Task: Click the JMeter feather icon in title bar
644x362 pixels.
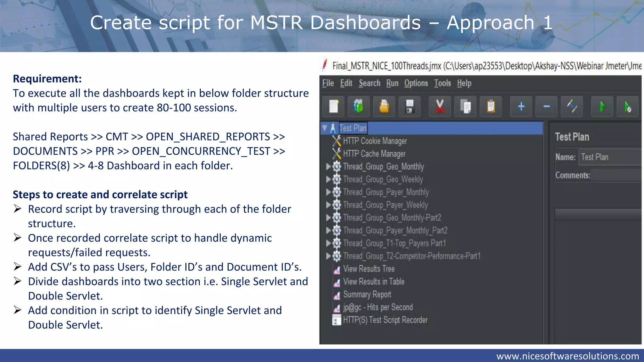Action: (325, 65)
